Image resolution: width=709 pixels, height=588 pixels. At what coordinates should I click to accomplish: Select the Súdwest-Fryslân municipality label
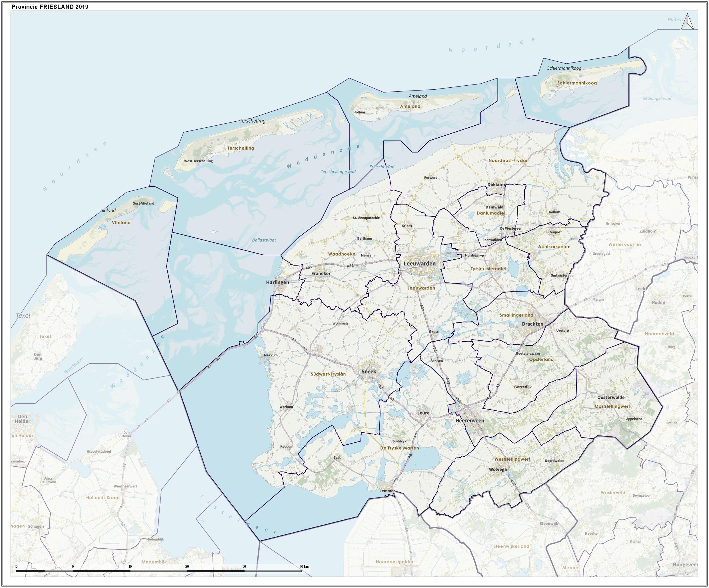(x=328, y=374)
